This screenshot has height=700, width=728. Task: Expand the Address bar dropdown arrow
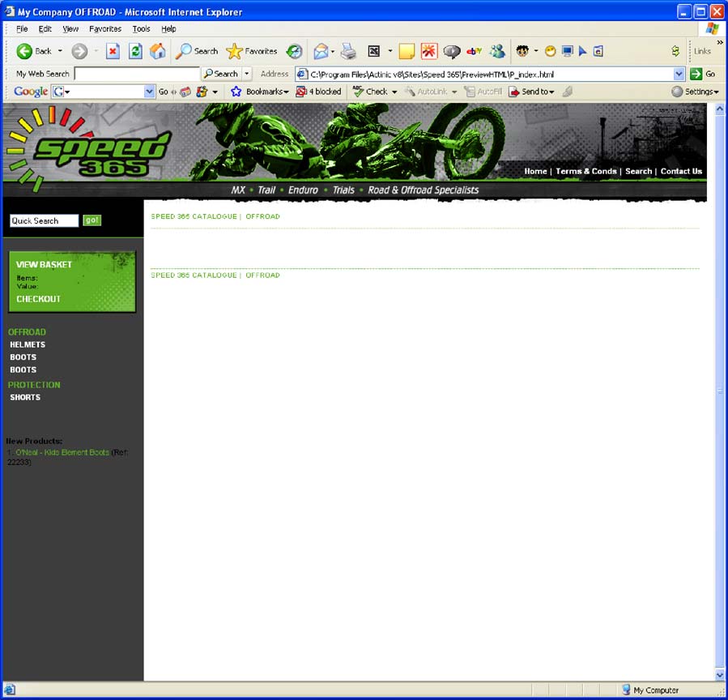pyautogui.click(x=679, y=74)
